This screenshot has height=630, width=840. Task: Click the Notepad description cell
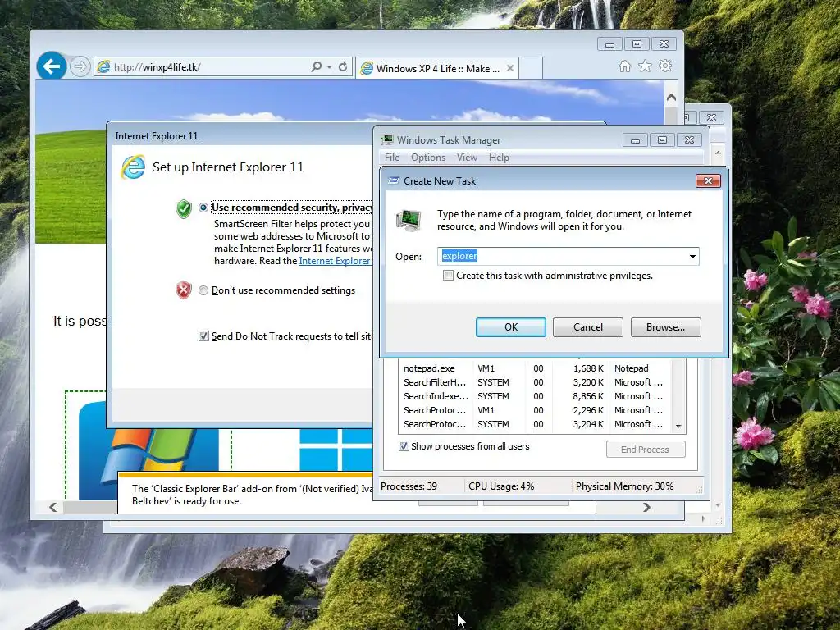pos(631,368)
